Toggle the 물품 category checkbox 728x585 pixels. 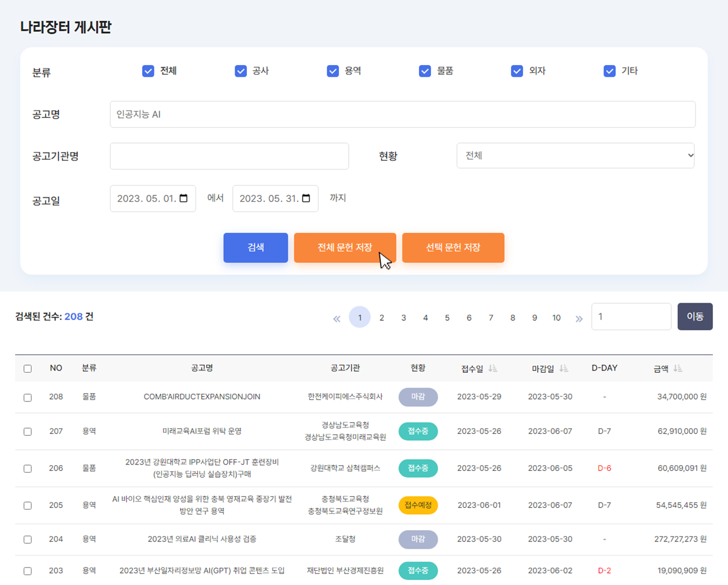425,71
